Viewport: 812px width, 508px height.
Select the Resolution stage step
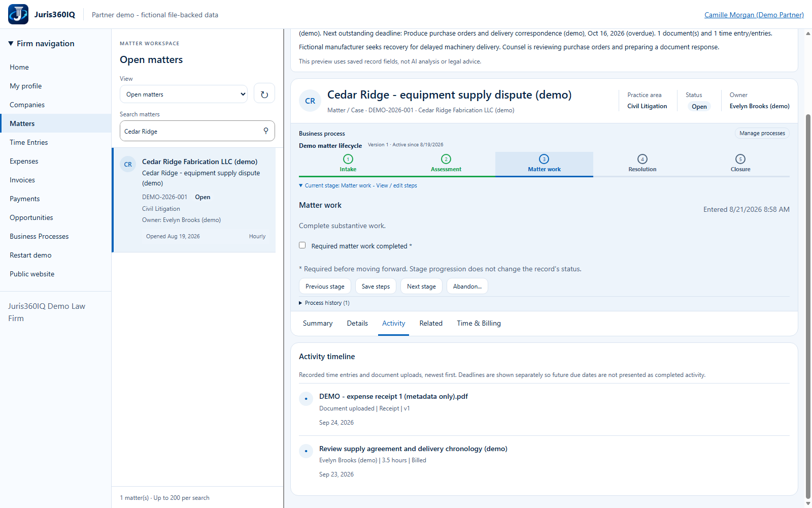click(x=642, y=164)
